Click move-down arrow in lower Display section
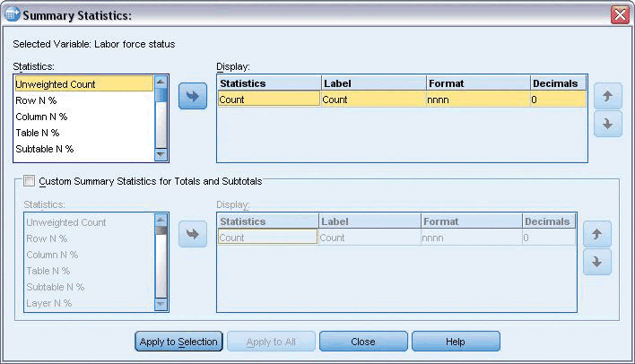Image resolution: width=635 pixels, height=364 pixels. [597, 262]
